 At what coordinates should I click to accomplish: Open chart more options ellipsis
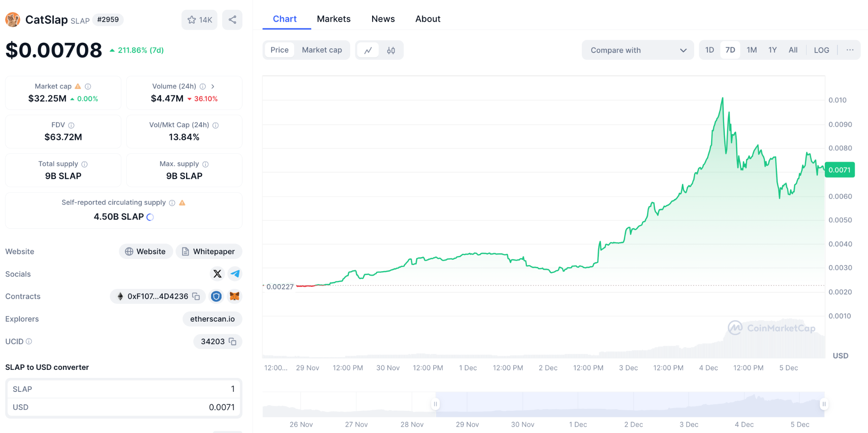[x=850, y=50]
